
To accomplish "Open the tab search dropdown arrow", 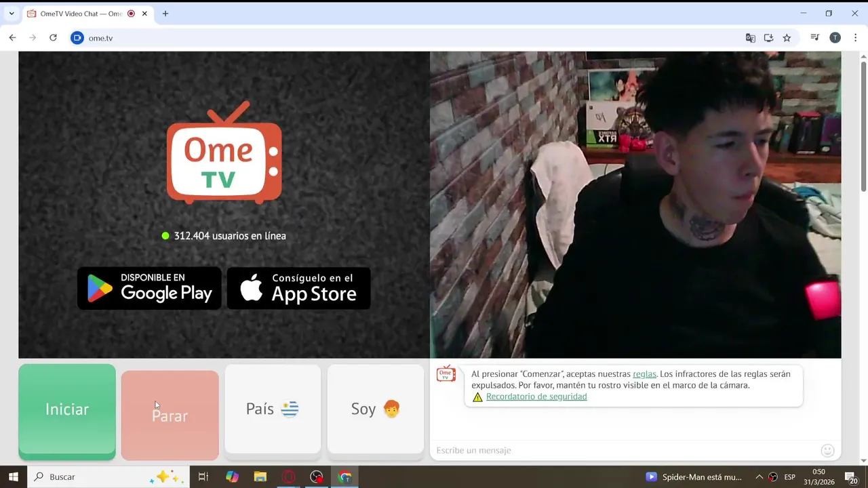I will [x=11, y=14].
